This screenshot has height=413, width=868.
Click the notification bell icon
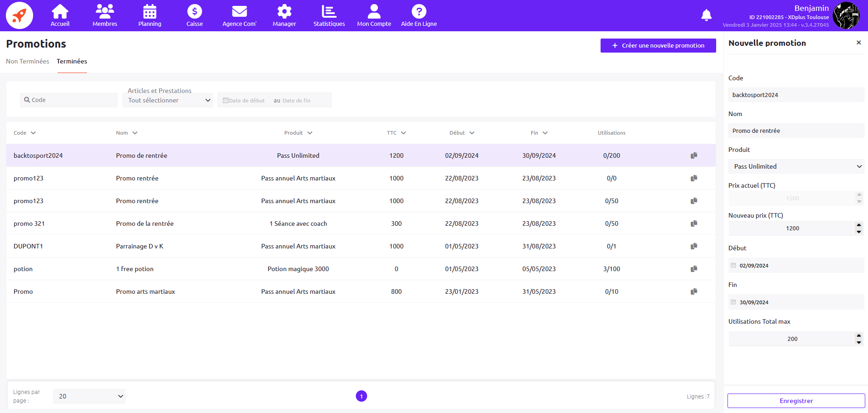tap(706, 15)
